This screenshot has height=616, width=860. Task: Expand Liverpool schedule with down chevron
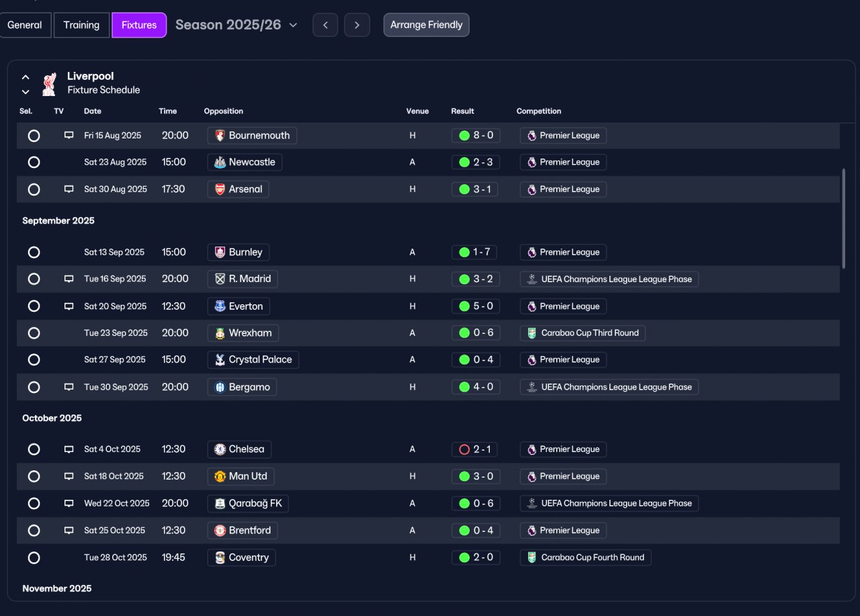click(x=26, y=92)
